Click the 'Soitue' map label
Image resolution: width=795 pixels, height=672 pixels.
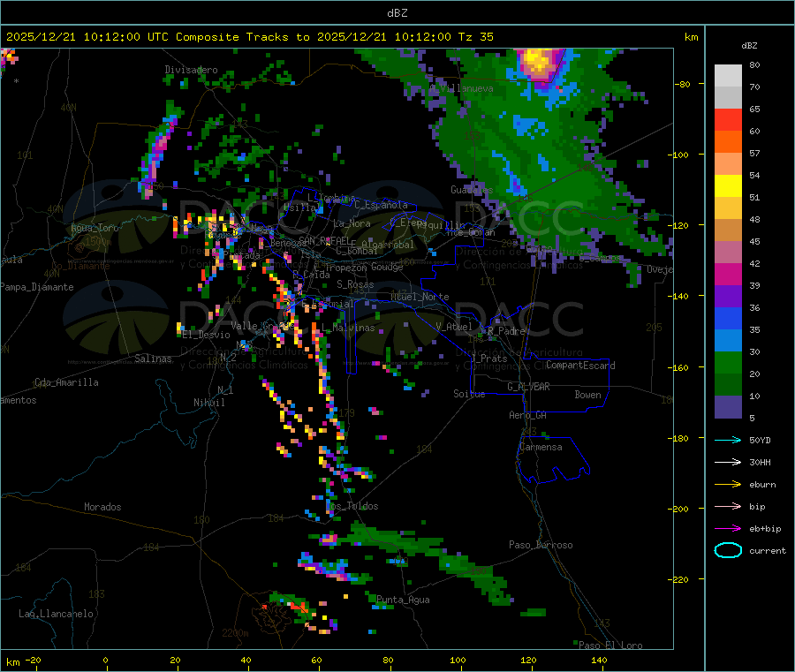tap(469, 394)
